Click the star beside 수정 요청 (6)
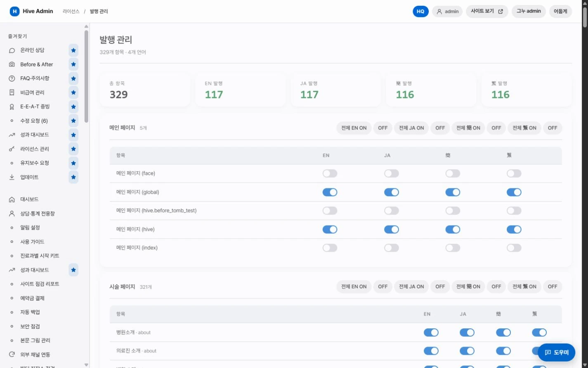This screenshot has height=368, width=588. pyautogui.click(x=73, y=121)
